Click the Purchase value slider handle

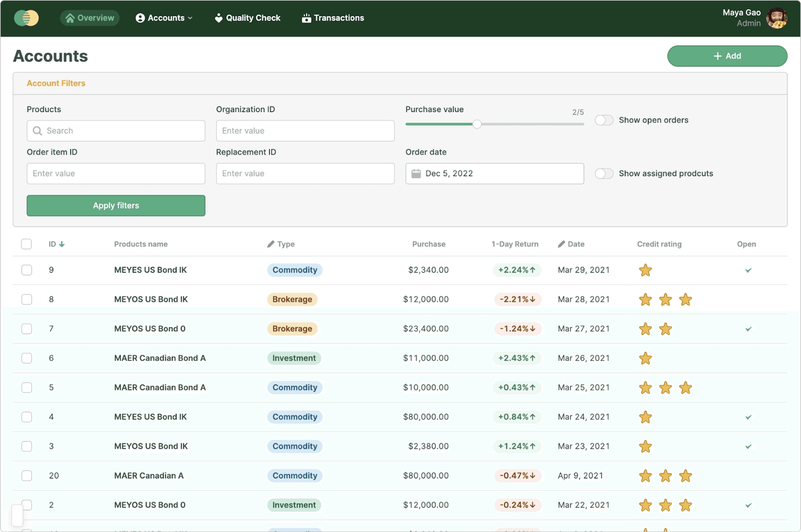click(x=477, y=124)
